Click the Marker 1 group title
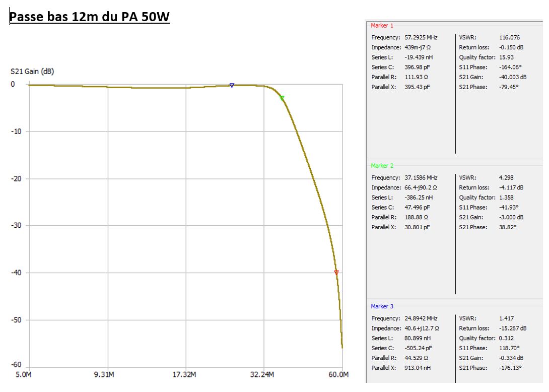The height and width of the screenshot is (392, 549). point(382,26)
